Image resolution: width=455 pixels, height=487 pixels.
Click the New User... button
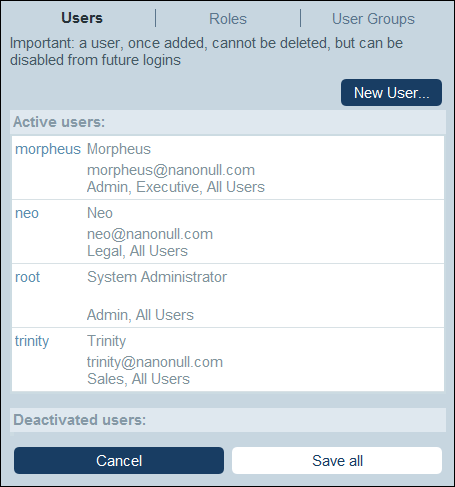pyautogui.click(x=391, y=93)
